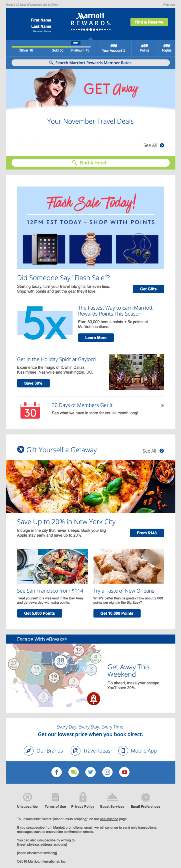181x868 pixels.
Task: Click the Twitter bird icon
Action: (90, 772)
